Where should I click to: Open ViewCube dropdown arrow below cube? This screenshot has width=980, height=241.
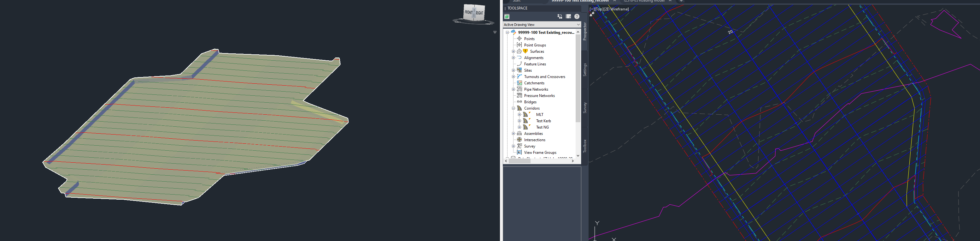coord(495,32)
